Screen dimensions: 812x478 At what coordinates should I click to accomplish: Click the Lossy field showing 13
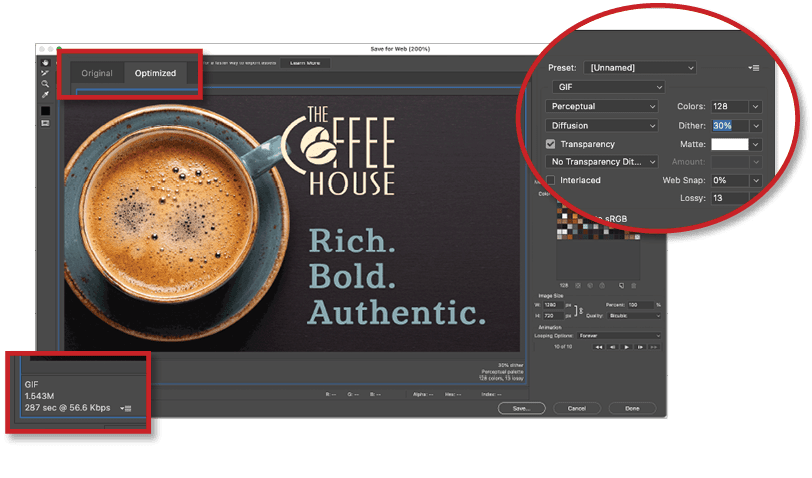point(730,198)
